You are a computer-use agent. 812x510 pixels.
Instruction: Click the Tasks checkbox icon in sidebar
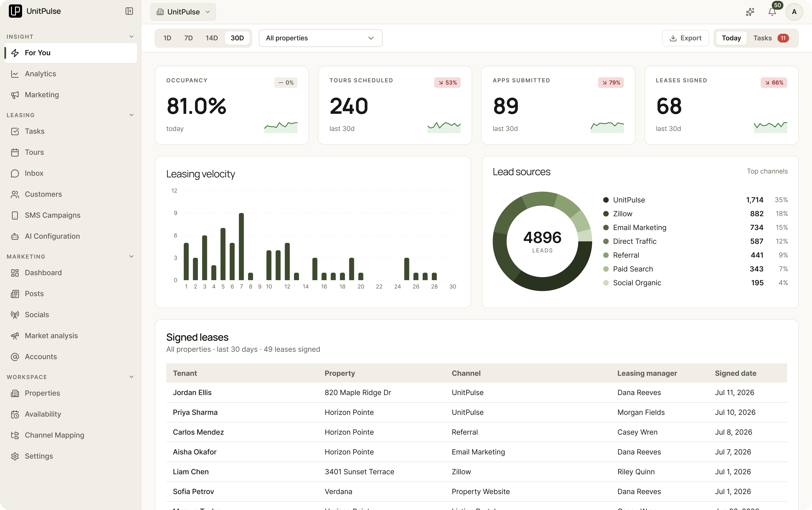point(15,131)
